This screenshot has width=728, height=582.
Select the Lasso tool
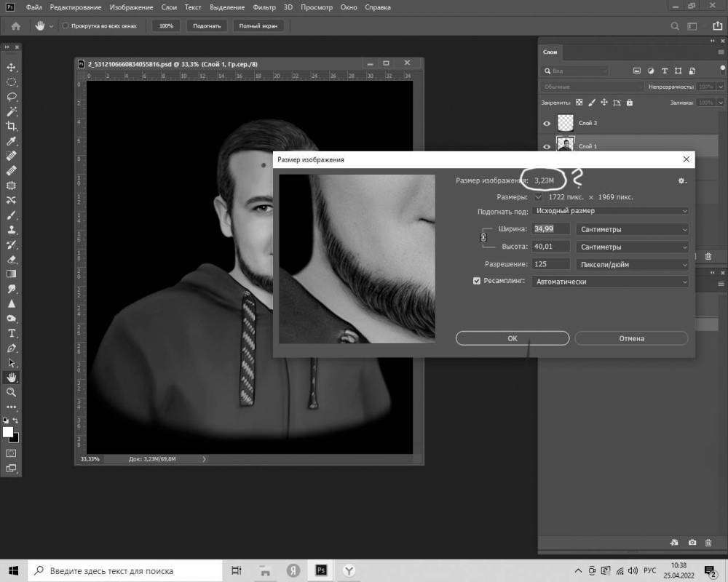pyautogui.click(x=12, y=97)
